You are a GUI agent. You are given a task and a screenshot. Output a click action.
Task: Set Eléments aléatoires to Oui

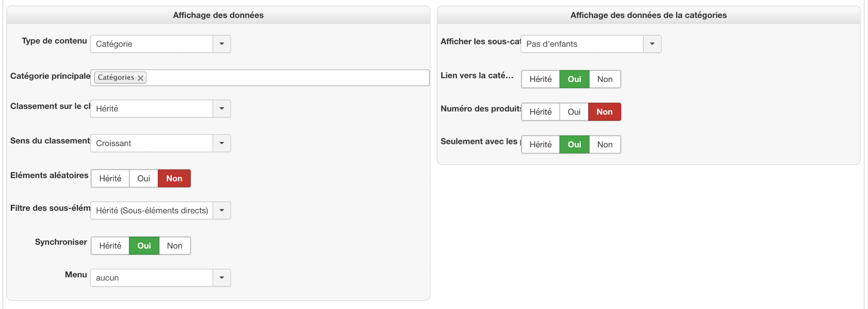pyautogui.click(x=144, y=178)
